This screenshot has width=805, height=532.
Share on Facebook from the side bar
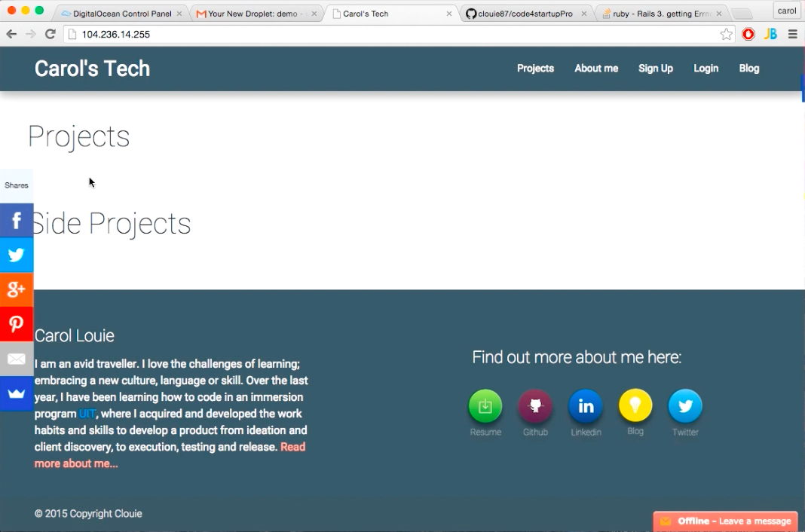pos(17,220)
